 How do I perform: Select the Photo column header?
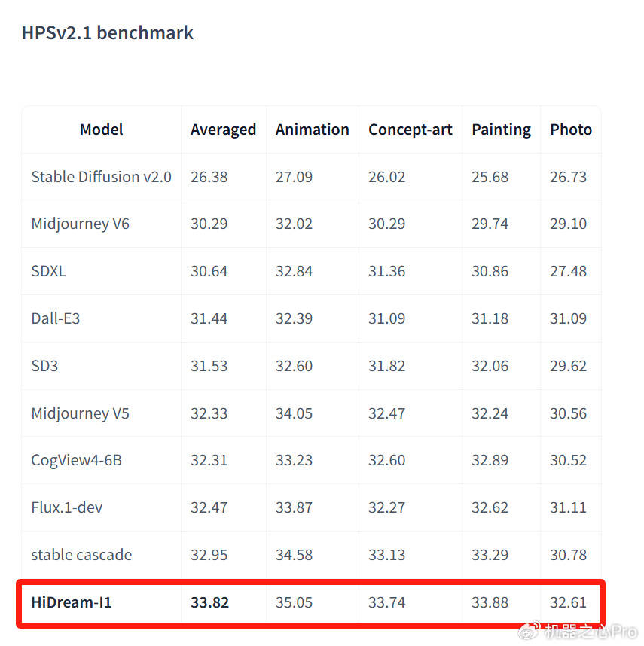click(571, 130)
